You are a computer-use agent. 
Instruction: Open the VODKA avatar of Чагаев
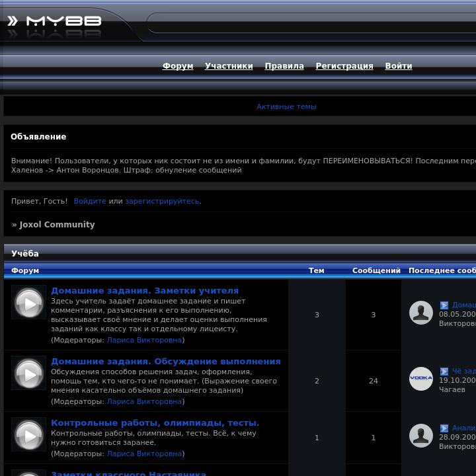tap(420, 379)
